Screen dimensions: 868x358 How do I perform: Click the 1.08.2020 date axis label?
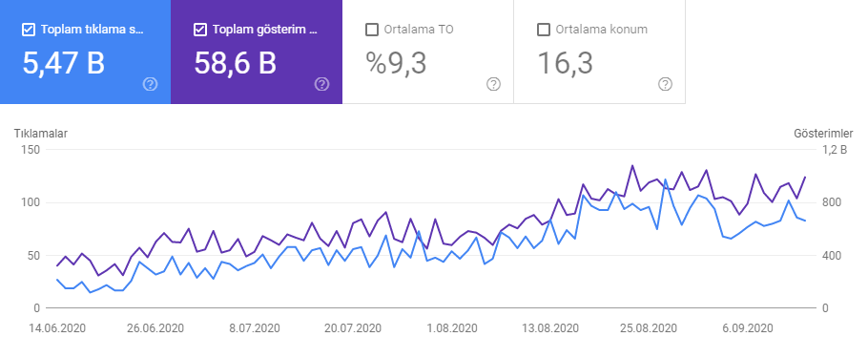pyautogui.click(x=454, y=328)
